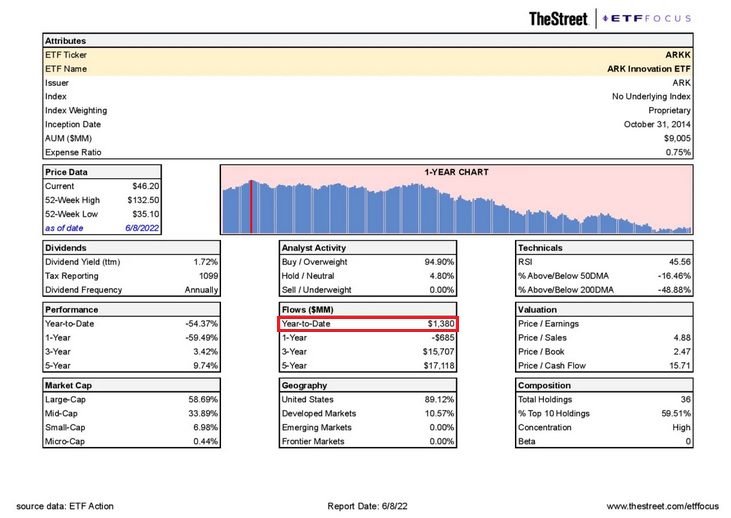Select the 45.56 RSI value
The image size is (731, 518).
pyautogui.click(x=680, y=262)
